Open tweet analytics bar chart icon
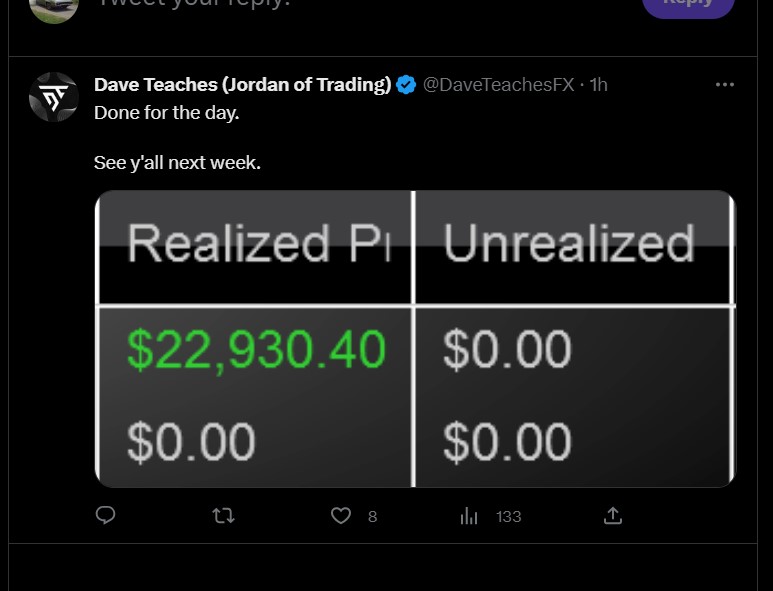The image size is (773, 591). point(469,516)
